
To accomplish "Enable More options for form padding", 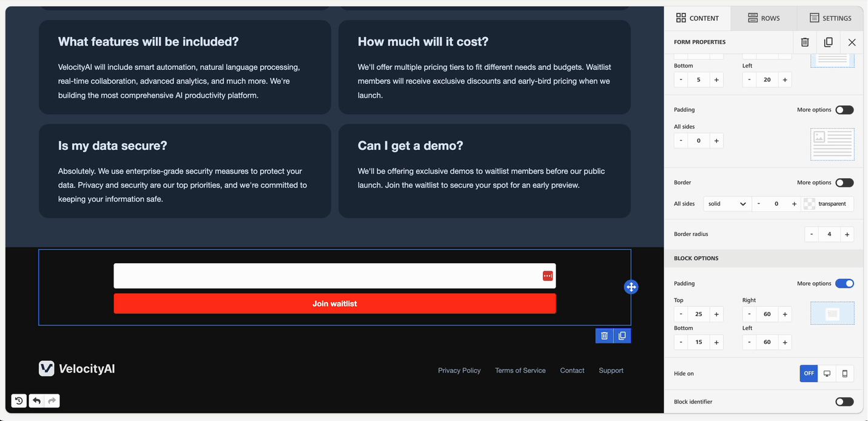I will pyautogui.click(x=844, y=110).
